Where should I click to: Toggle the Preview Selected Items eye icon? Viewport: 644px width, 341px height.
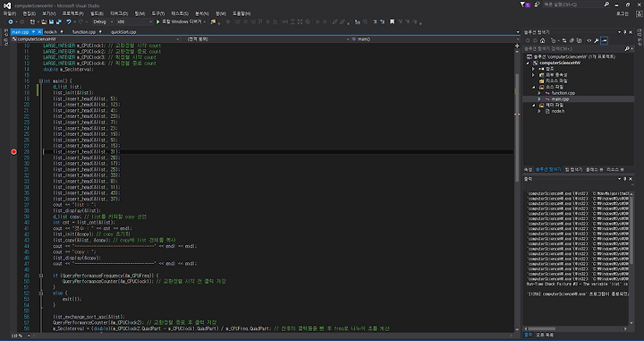pos(589,40)
